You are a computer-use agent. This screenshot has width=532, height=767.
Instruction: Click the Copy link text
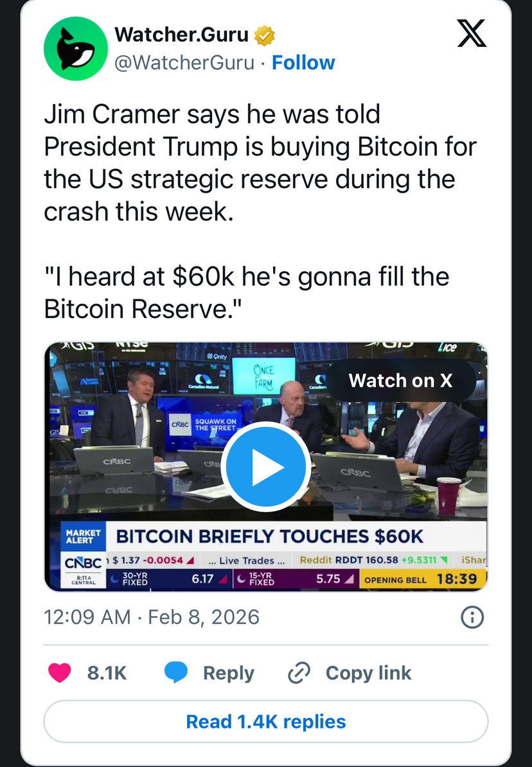[368, 673]
